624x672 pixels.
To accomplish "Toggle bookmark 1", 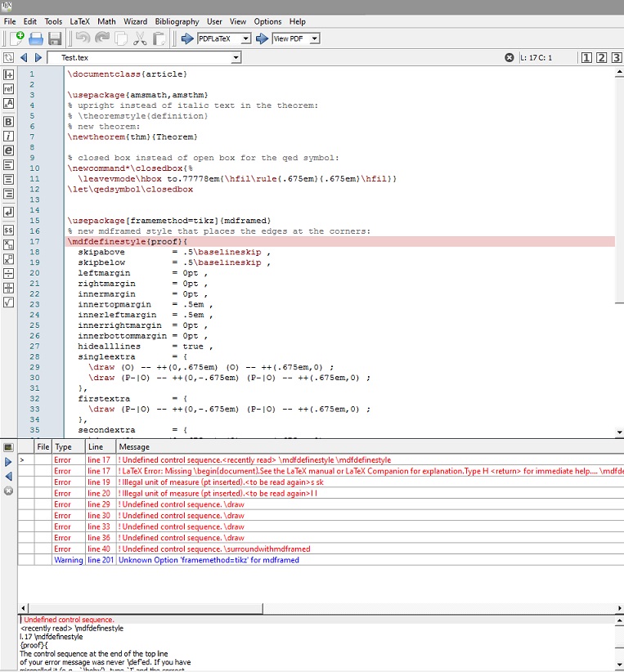I will [x=586, y=57].
